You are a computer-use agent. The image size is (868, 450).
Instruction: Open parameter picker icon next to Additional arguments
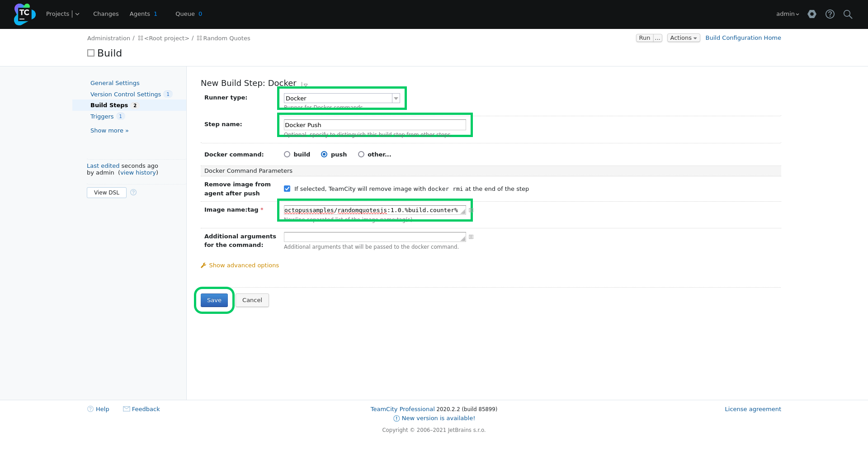(471, 237)
